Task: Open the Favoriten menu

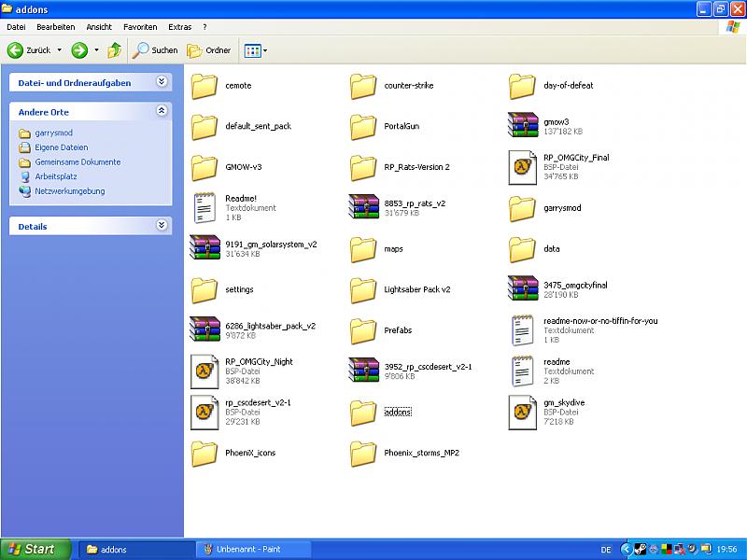Action: 140,27
